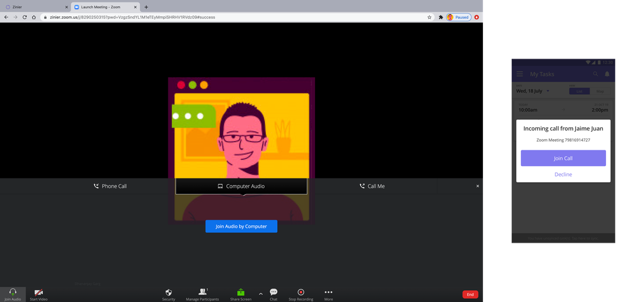Select the Call Me audio tab
The width and height of the screenshot is (644, 302).
(x=372, y=186)
